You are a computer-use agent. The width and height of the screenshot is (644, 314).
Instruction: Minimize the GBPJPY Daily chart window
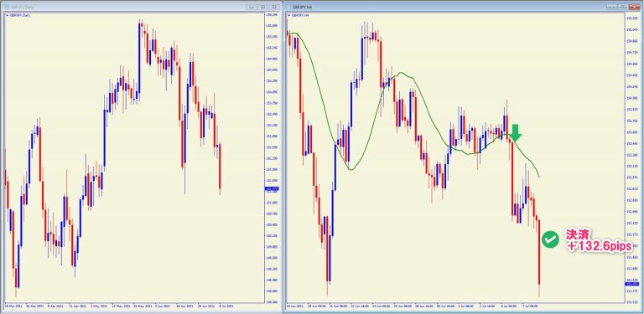pyautogui.click(x=252, y=7)
